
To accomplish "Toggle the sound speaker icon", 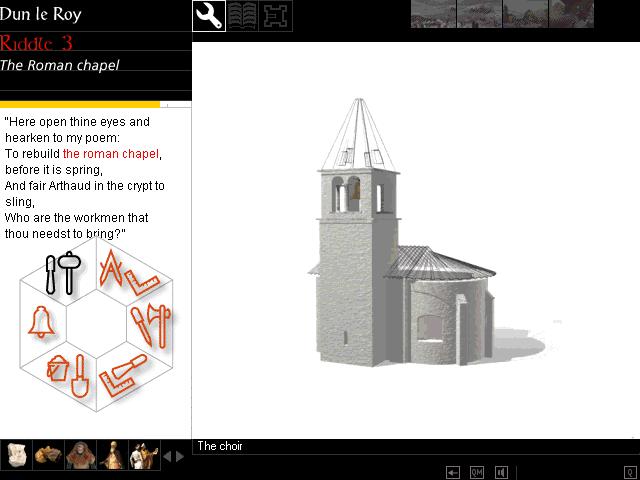I will (x=501, y=473).
